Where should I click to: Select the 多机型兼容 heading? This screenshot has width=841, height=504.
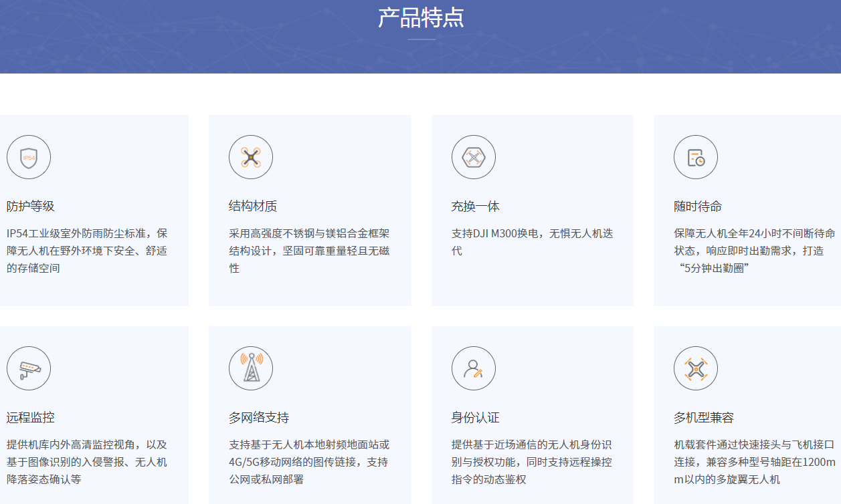(x=704, y=418)
